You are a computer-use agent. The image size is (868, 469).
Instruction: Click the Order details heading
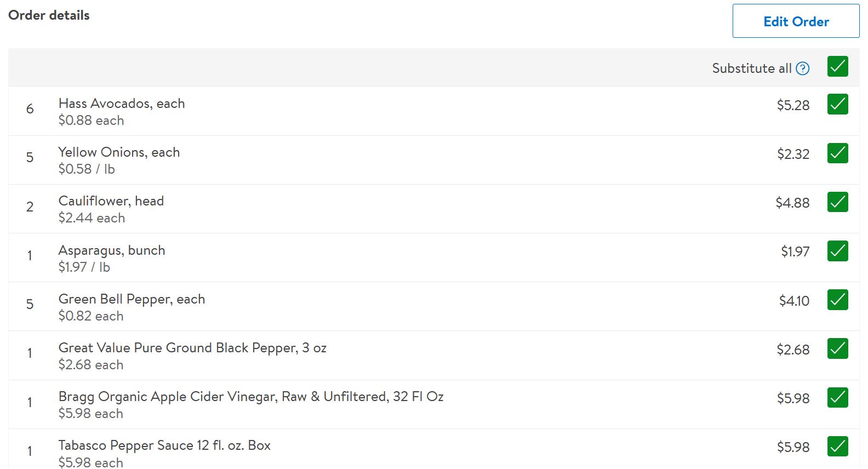point(49,15)
